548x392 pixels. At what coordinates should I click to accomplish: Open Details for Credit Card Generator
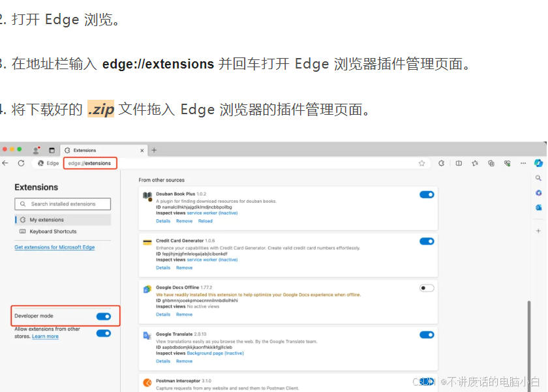[x=163, y=268]
